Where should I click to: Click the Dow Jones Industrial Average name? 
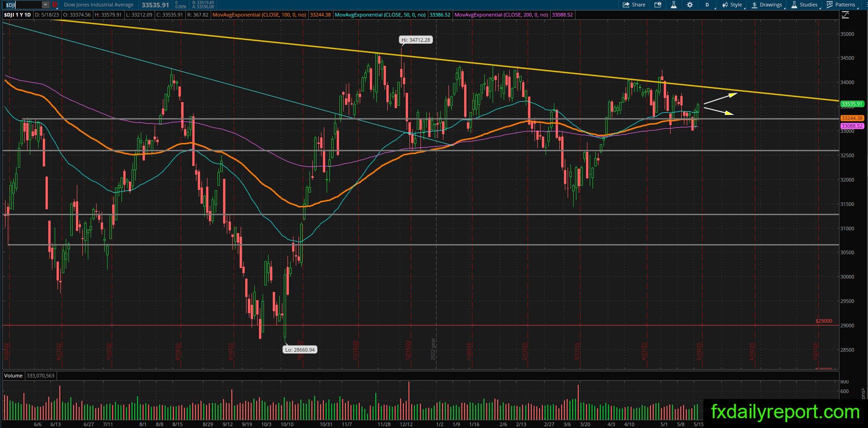(98, 5)
